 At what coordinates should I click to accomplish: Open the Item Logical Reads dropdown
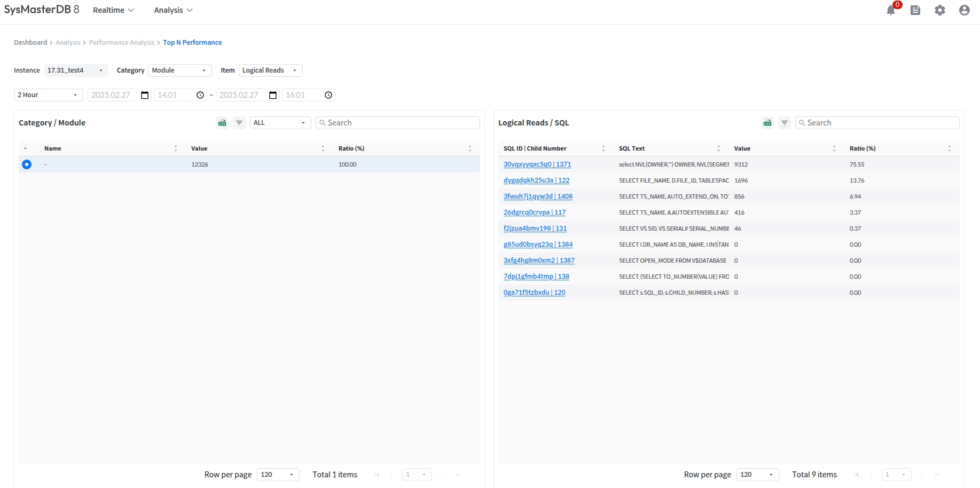(x=270, y=70)
